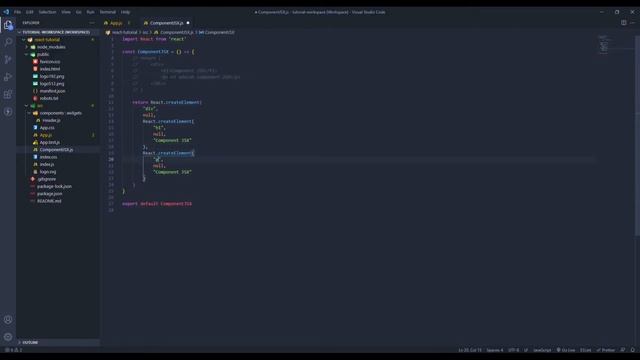
Task: Change the Spaces: 4 indentation setting
Action: click(x=495, y=350)
